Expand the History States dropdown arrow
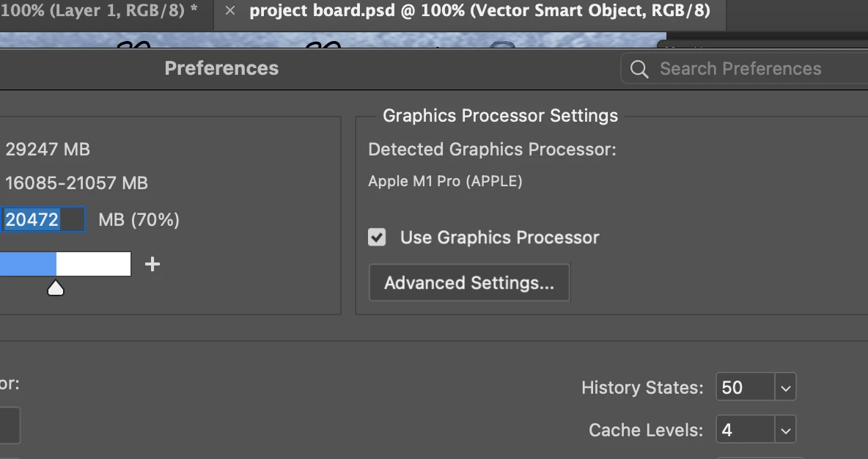The image size is (868, 459). (x=785, y=388)
